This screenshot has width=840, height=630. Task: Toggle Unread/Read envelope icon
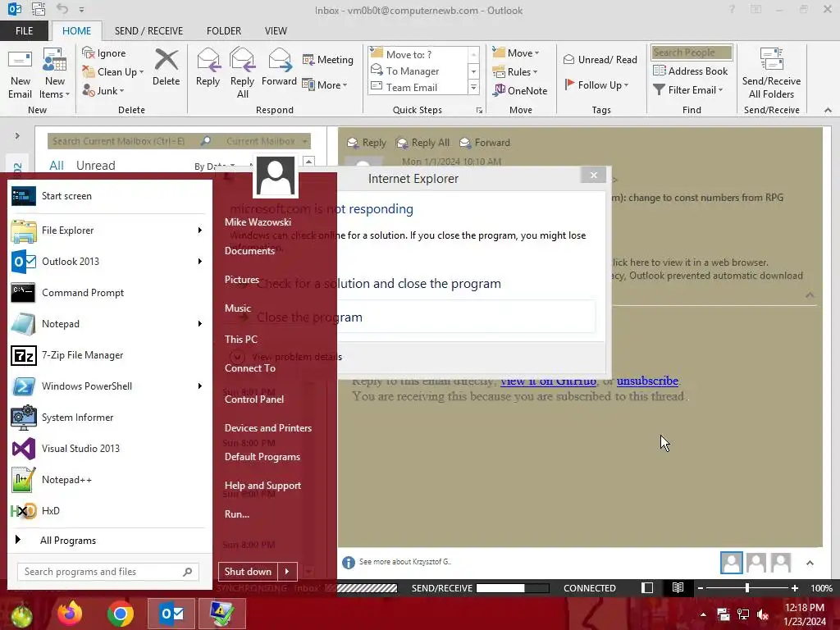[569, 59]
